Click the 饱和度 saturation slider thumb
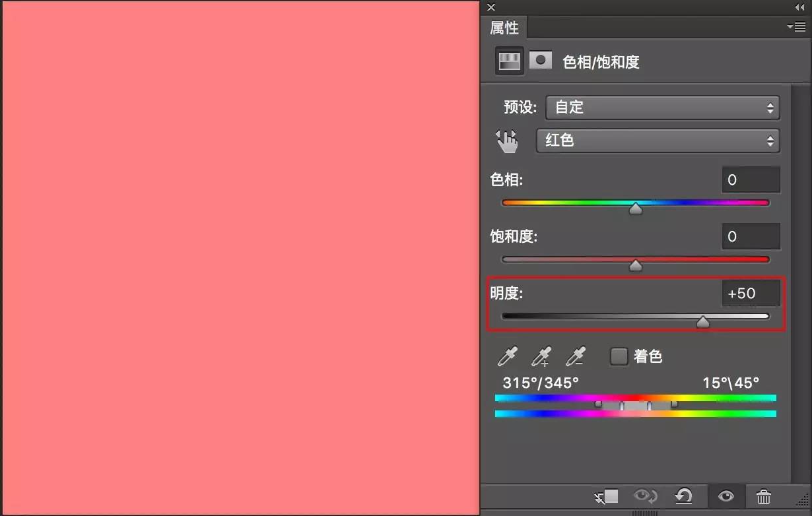The width and height of the screenshot is (812, 516). [636, 265]
